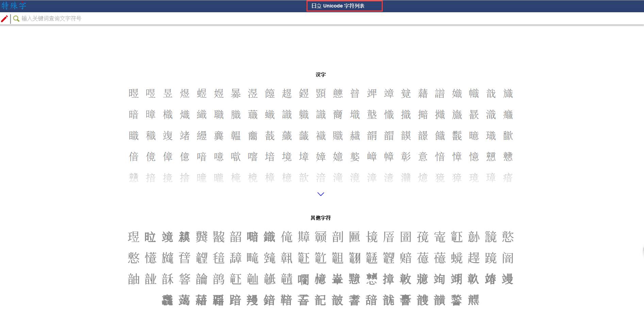This screenshot has height=310, width=644.
Task: Choose the character 培 in the 汉字 section
Action: pyautogui.click(x=270, y=157)
